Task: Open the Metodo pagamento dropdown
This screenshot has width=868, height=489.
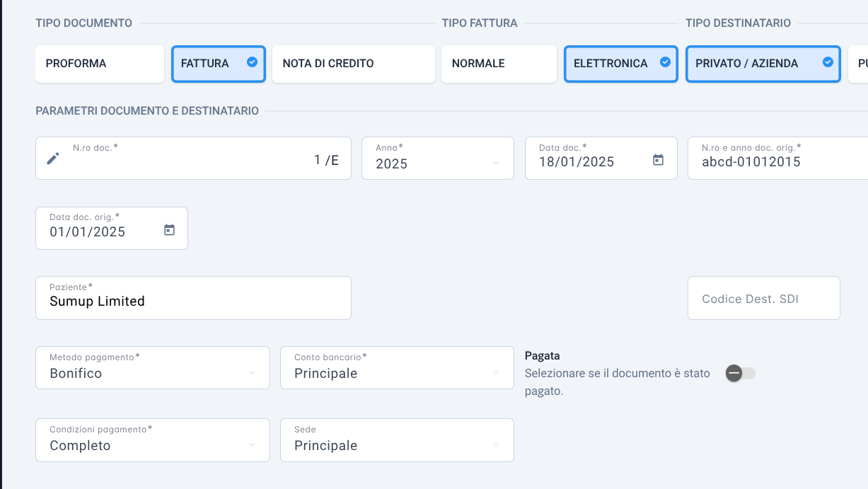Action: coord(153,367)
